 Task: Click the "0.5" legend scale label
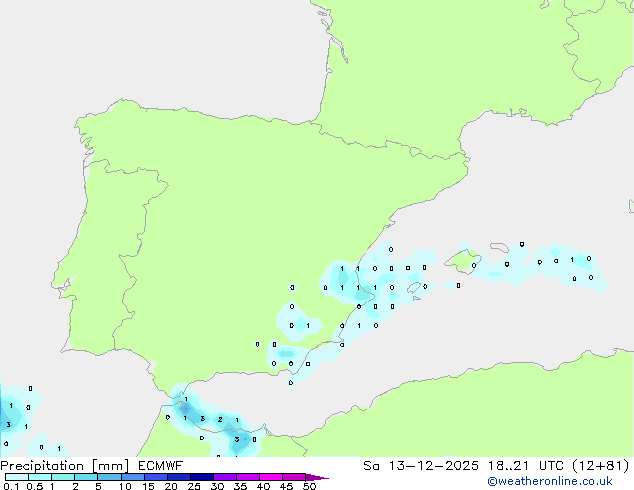(x=35, y=486)
